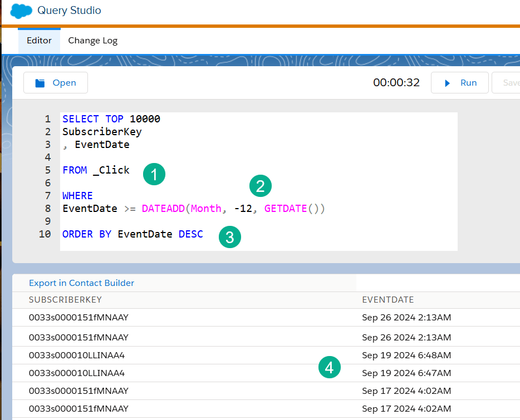
Task: Click the partially visible Save button
Action: pyautogui.click(x=509, y=83)
